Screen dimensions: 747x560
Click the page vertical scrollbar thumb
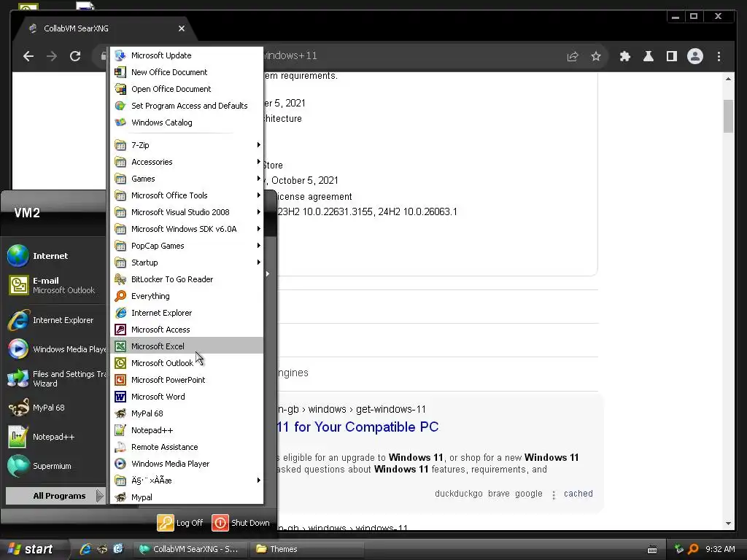tap(729, 116)
